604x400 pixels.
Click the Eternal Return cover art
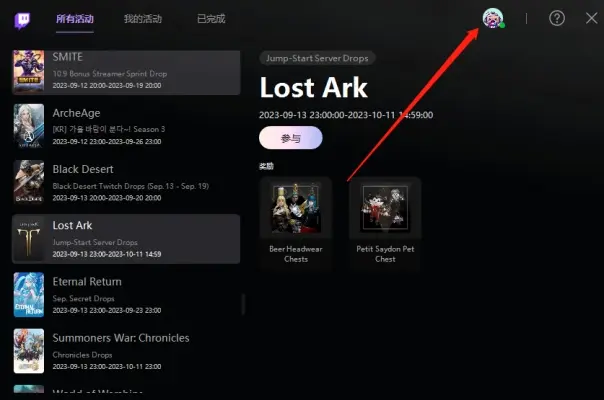[29, 295]
